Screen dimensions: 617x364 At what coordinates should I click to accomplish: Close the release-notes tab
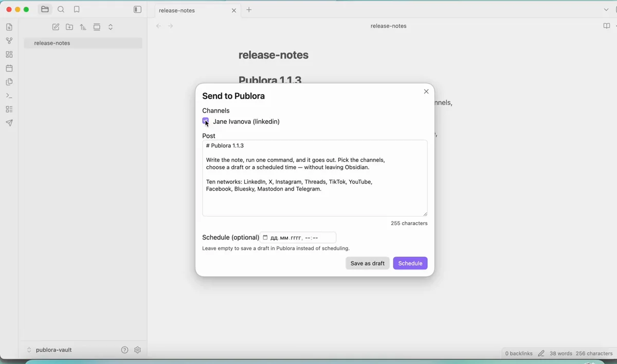234,10
